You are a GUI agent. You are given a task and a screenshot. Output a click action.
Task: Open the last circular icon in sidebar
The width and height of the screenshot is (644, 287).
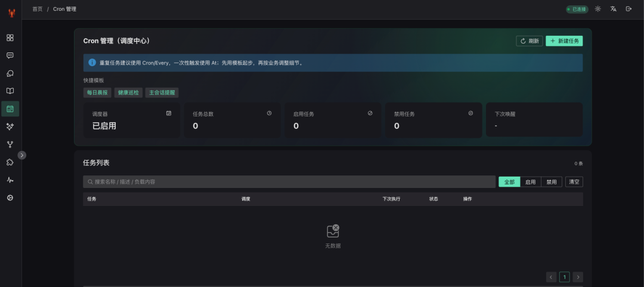[10, 197]
